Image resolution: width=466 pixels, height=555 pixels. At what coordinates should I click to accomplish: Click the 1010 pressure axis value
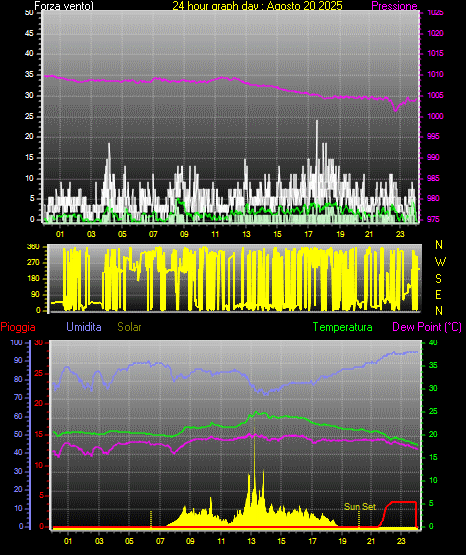[435, 74]
